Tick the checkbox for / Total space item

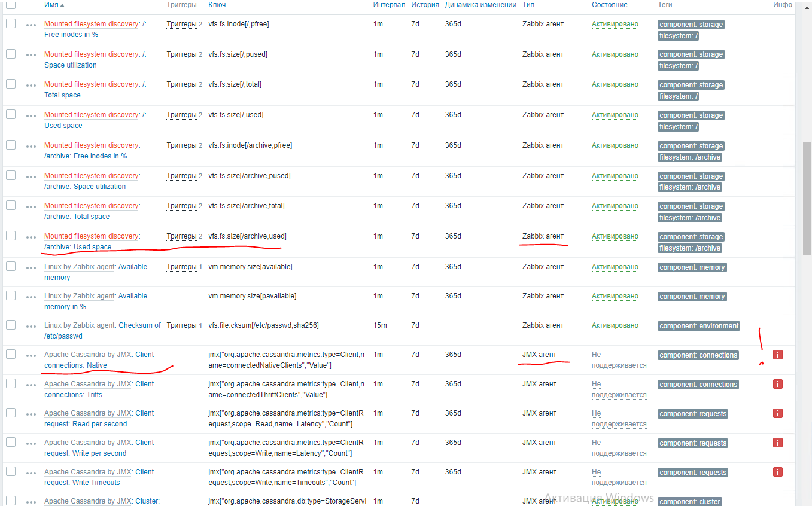coord(11,84)
